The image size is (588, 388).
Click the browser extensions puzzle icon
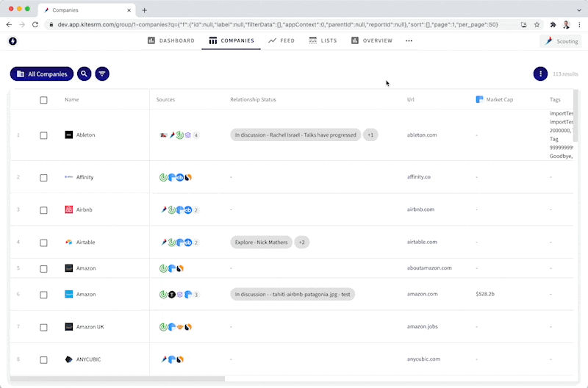553,24
